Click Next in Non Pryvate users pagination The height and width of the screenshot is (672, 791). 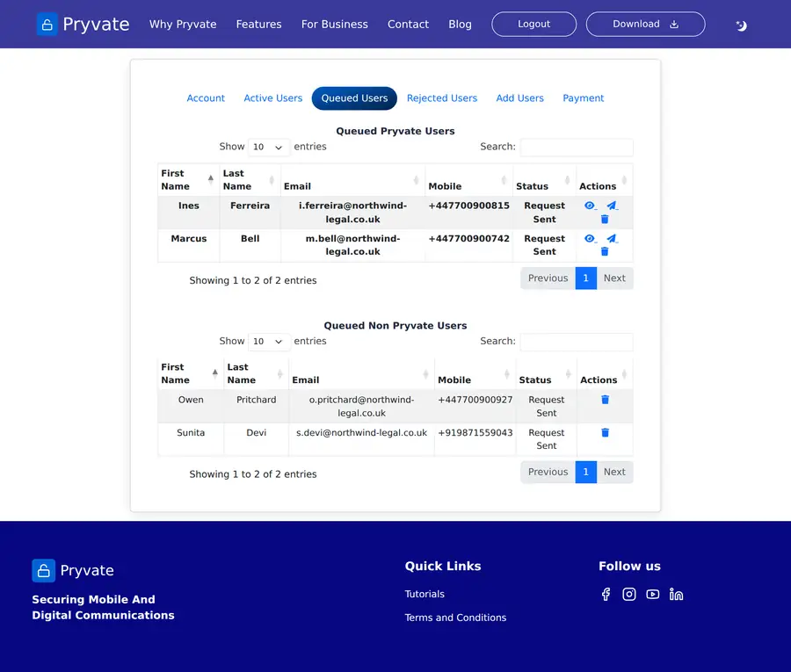(x=614, y=472)
